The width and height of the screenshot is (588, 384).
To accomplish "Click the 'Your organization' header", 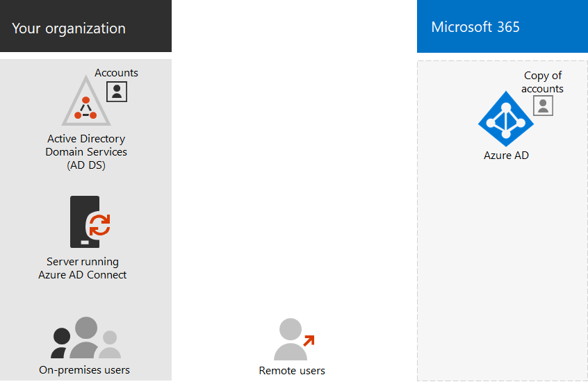I will 85,26.
